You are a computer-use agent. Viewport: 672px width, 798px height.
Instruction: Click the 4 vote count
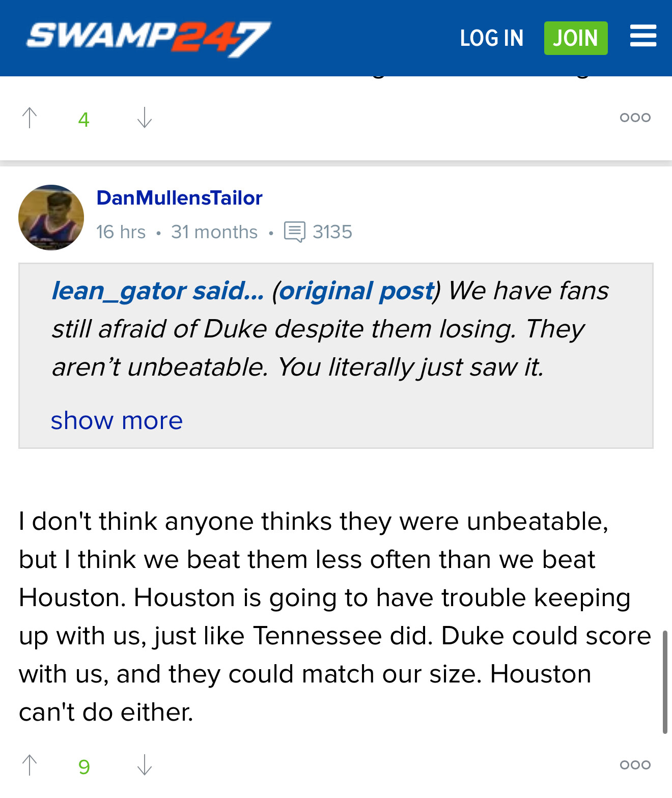pos(84,120)
